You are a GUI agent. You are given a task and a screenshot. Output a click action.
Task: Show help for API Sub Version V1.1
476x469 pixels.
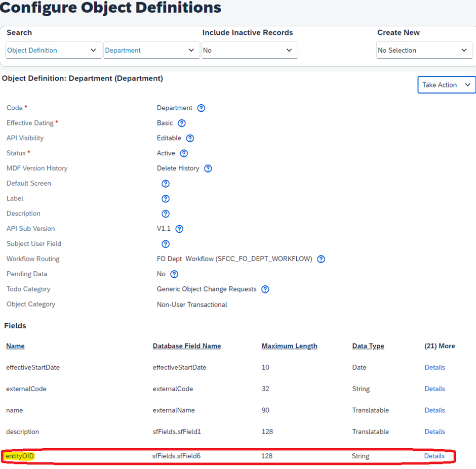(x=179, y=229)
